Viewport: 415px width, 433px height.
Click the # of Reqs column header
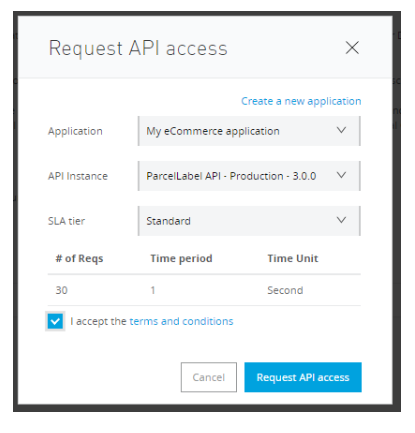[79, 259]
